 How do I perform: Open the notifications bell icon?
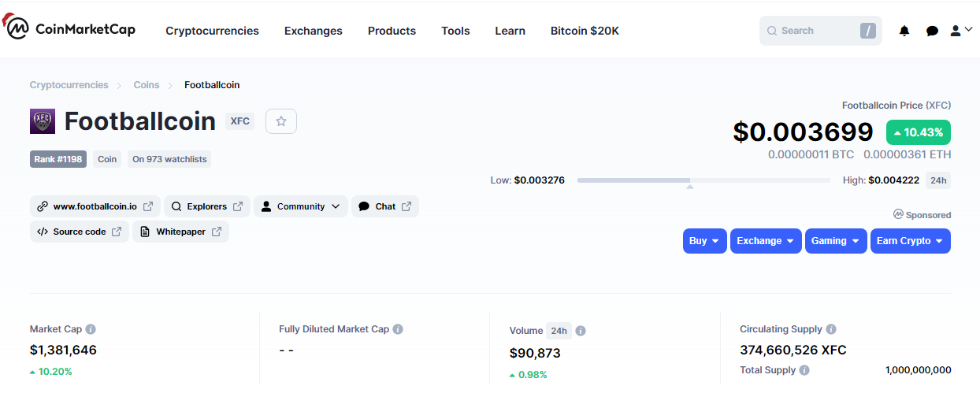pyautogui.click(x=904, y=31)
